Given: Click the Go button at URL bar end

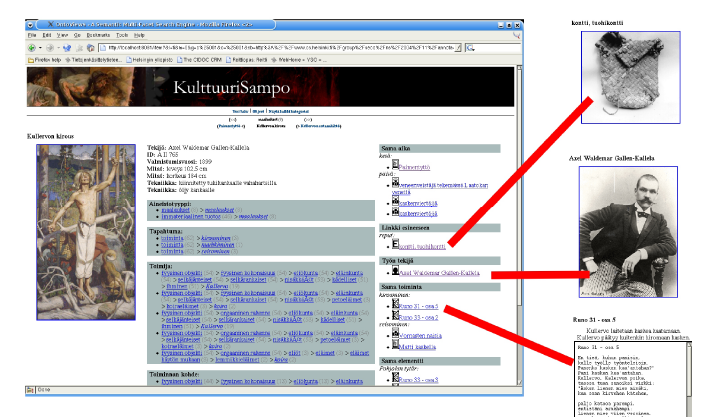Looking at the screenshot, I should point(458,48).
